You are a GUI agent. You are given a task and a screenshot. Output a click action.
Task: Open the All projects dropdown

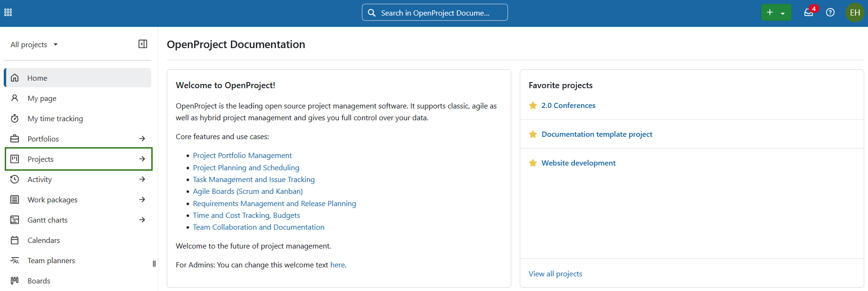pos(34,44)
